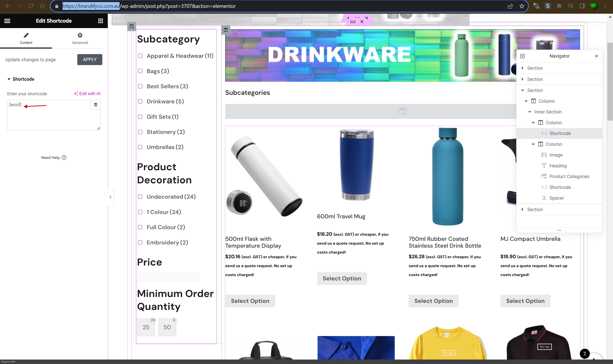Expand the last Section in Navigator
Viewport: 613px width, 364px height.
click(522, 210)
